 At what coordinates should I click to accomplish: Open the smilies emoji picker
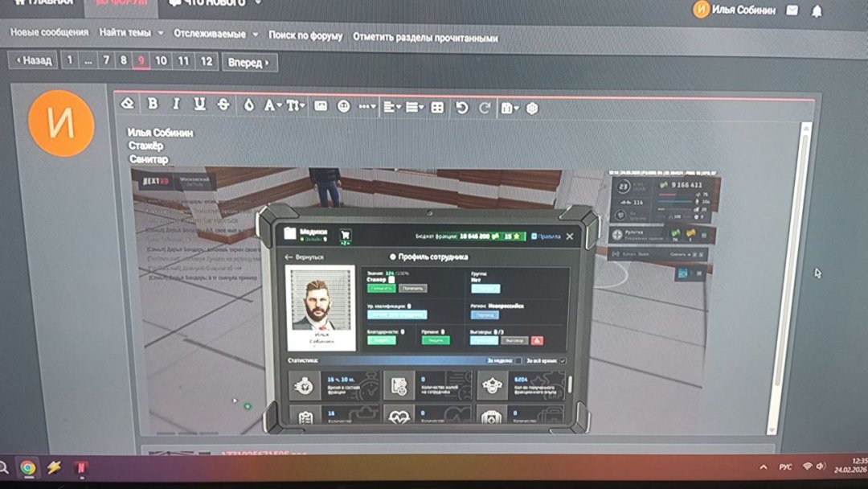(343, 106)
